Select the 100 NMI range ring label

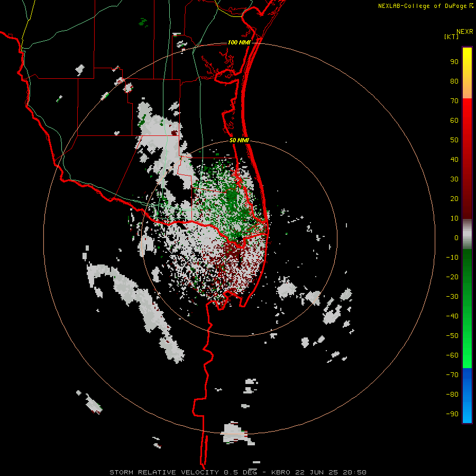click(239, 42)
